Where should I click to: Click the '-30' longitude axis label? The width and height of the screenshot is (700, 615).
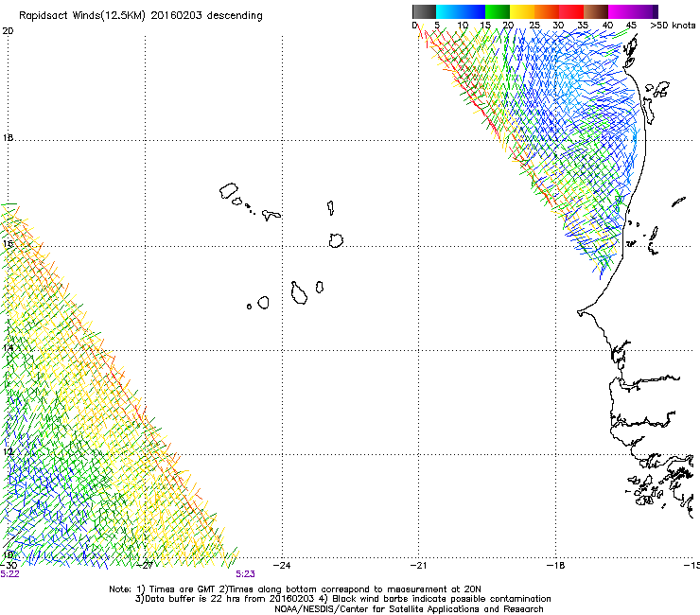(x=9, y=566)
